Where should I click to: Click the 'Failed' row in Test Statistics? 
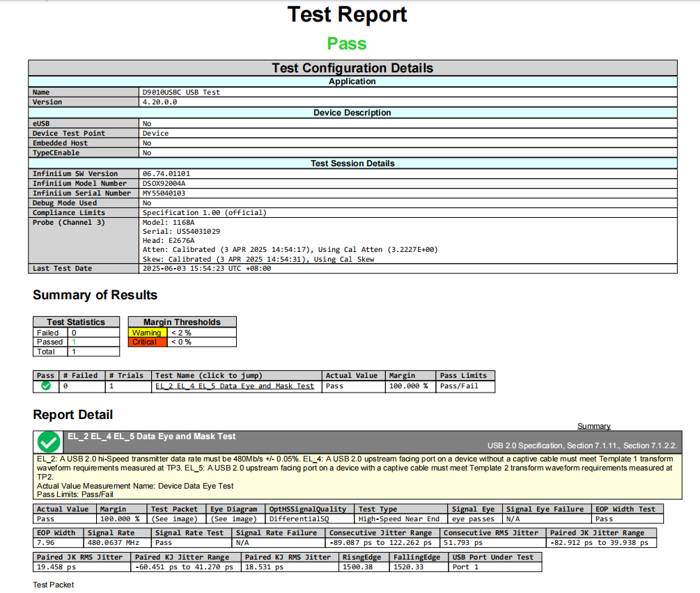point(76,333)
